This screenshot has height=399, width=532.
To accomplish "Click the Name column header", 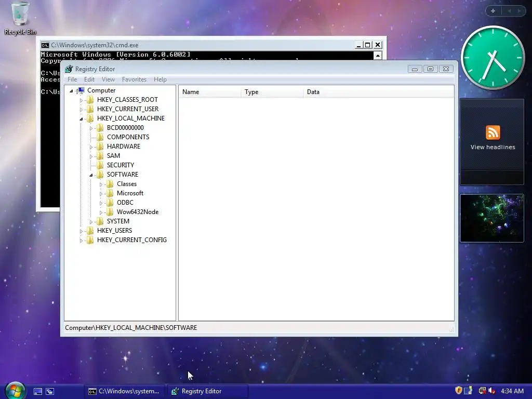I will 210,92.
